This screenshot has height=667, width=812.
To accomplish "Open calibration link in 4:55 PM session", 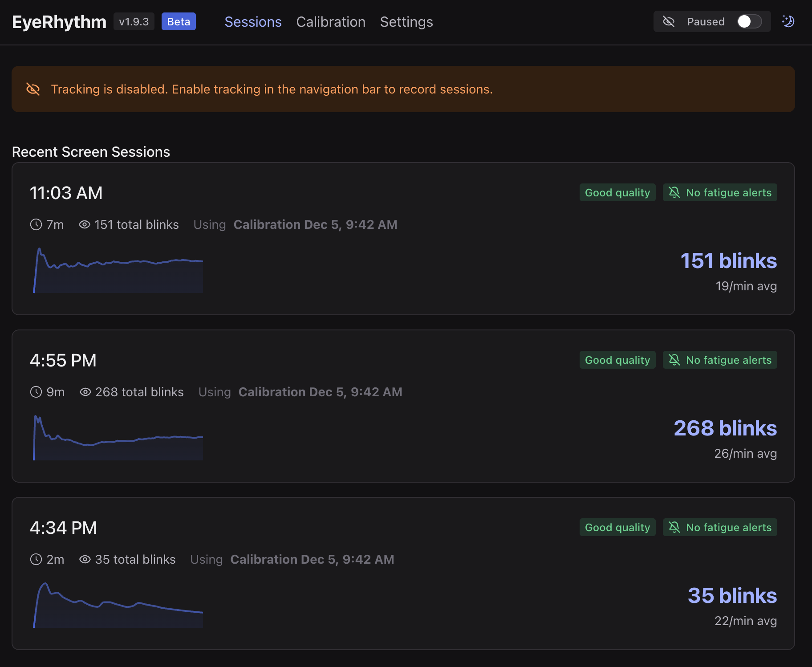I will click(x=320, y=392).
